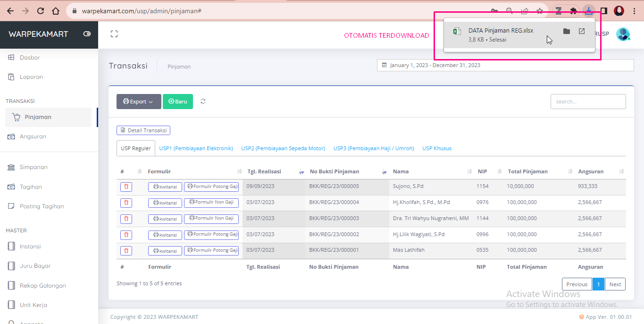Click the user avatar at top right
The image size is (644, 324).
(x=623, y=34)
